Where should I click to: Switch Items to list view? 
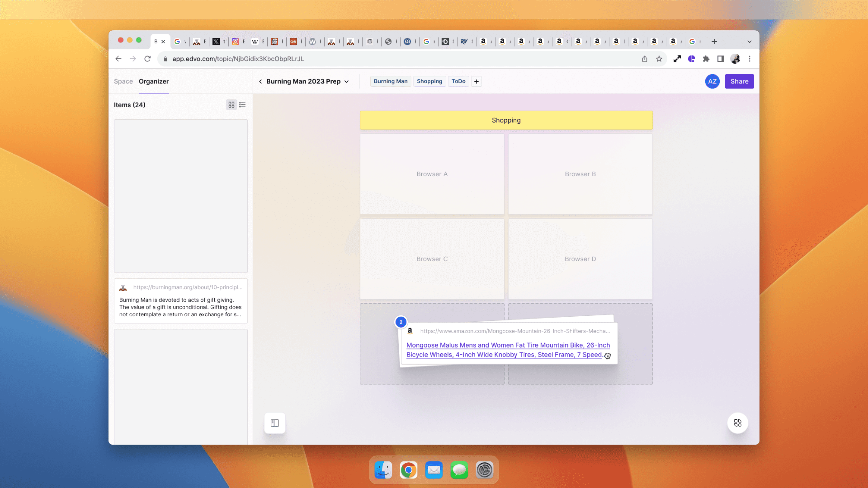pyautogui.click(x=242, y=105)
